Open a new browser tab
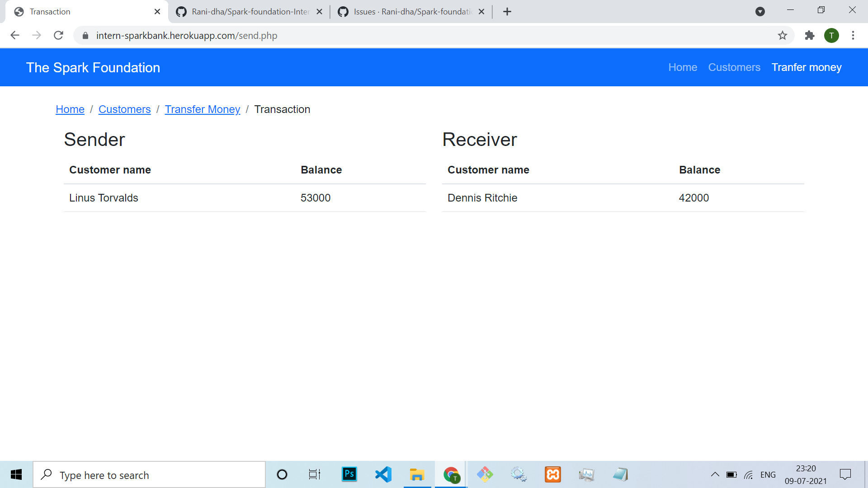This screenshot has width=868, height=488. coord(507,12)
